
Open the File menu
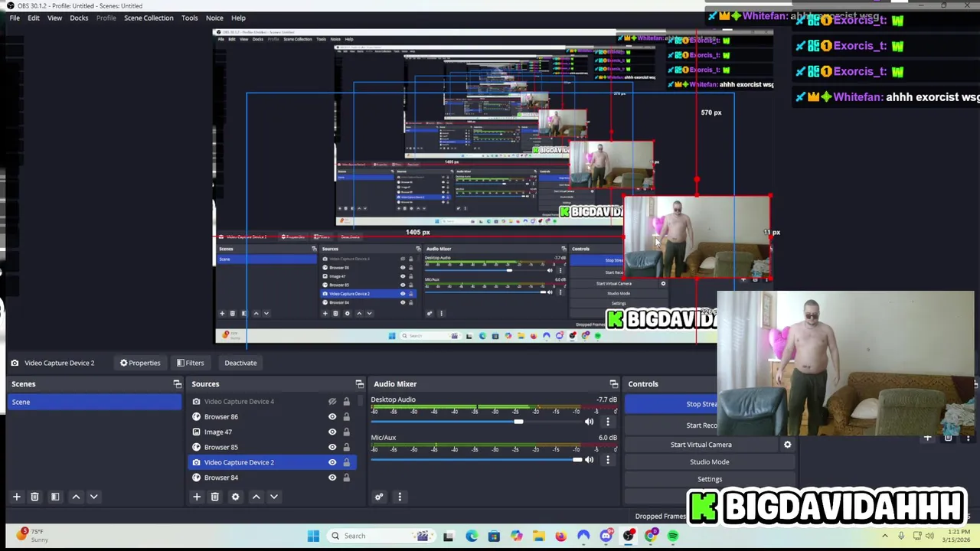tap(15, 18)
